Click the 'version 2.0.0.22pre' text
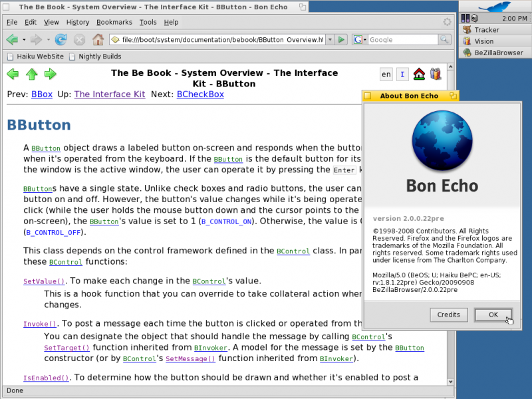Viewport: 532px width, 399px height. click(x=408, y=219)
